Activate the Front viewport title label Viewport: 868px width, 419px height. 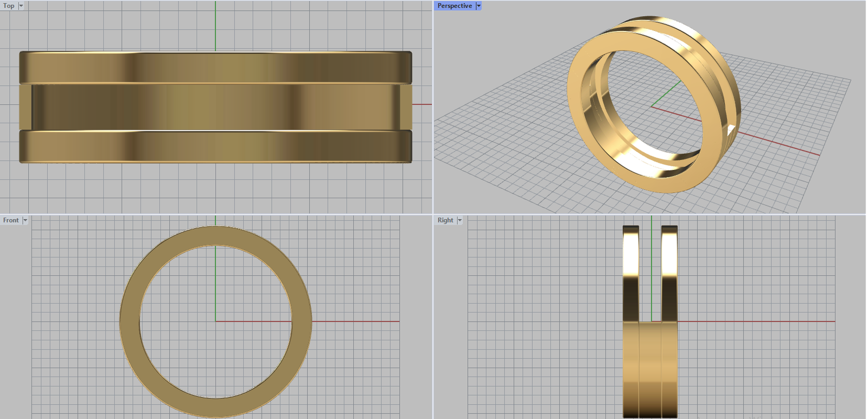pos(11,220)
